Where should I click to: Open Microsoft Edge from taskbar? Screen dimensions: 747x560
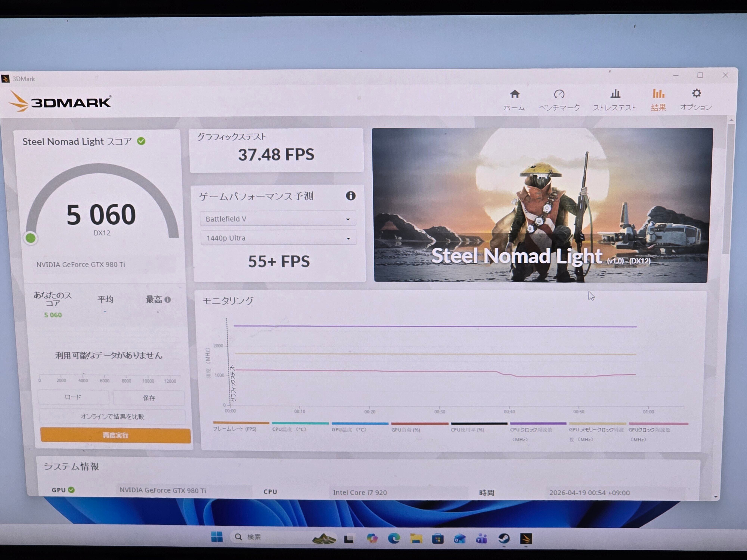point(394,538)
